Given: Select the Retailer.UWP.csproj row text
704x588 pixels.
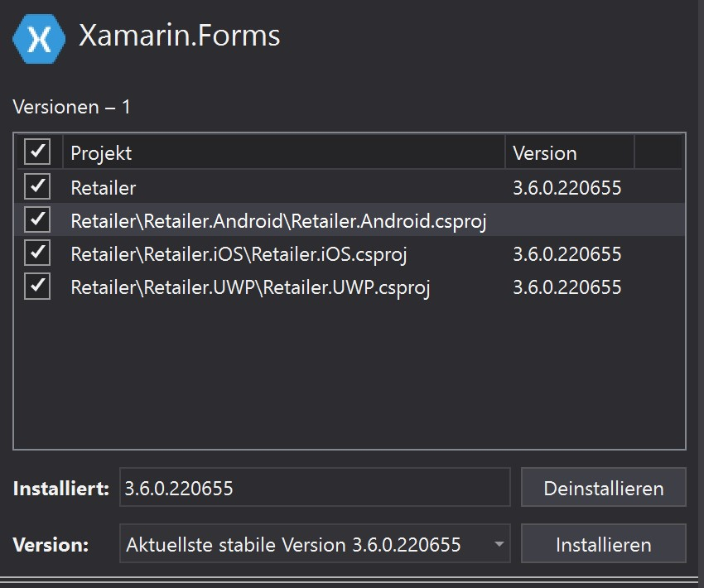Looking at the screenshot, I should pos(250,287).
